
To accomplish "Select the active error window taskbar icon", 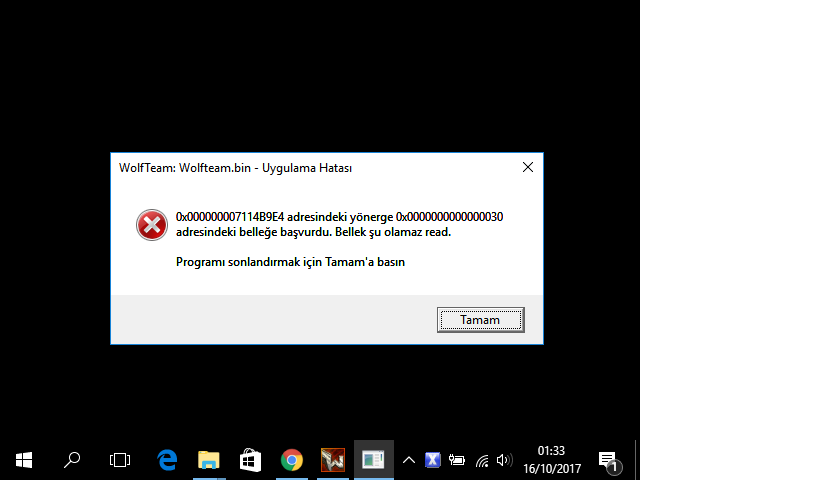I will tap(374, 460).
